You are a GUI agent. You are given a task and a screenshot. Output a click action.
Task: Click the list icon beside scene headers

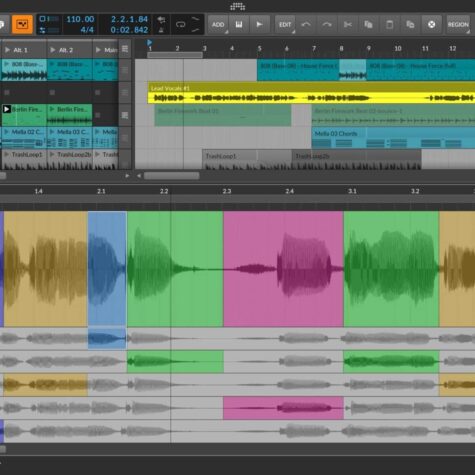(125, 49)
